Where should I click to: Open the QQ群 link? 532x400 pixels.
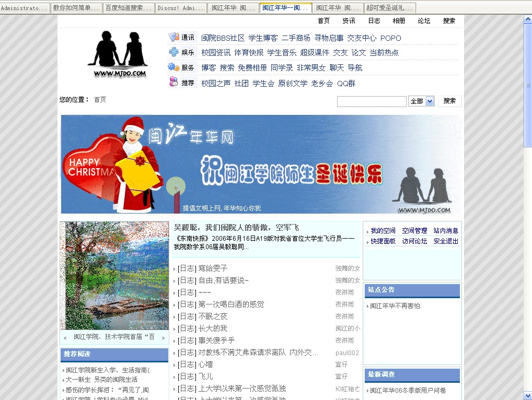346,84
